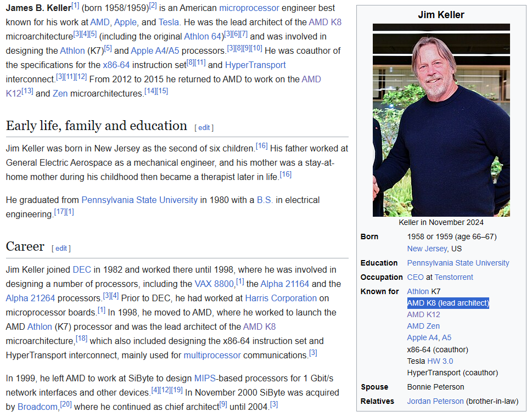Open the Alpha 21164 link
532x417 pixels.
284,284
